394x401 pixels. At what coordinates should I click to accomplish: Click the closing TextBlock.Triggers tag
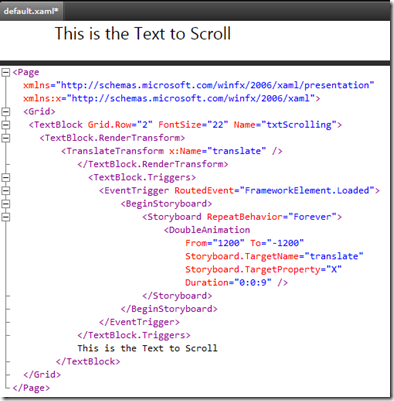(x=134, y=335)
